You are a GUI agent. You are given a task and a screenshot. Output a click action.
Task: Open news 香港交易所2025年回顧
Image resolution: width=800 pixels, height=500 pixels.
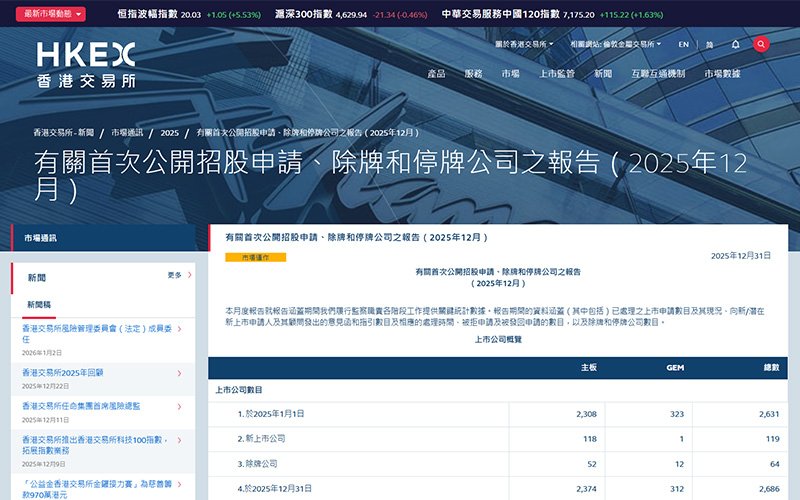tap(62, 373)
